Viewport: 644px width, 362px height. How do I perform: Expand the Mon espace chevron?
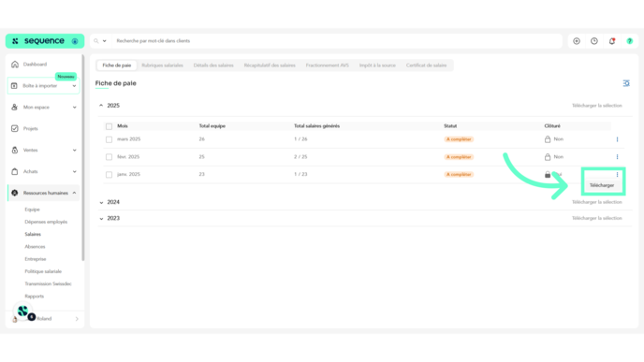74,108
